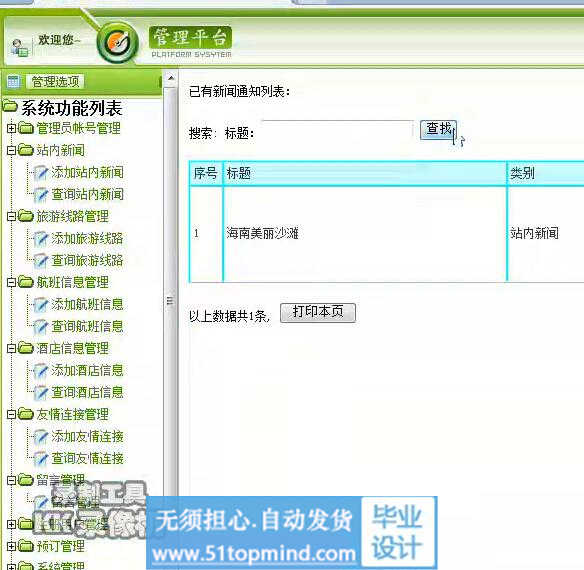Click the page icon of 添加航班信息
The height and width of the screenshot is (570, 584).
coord(41,304)
